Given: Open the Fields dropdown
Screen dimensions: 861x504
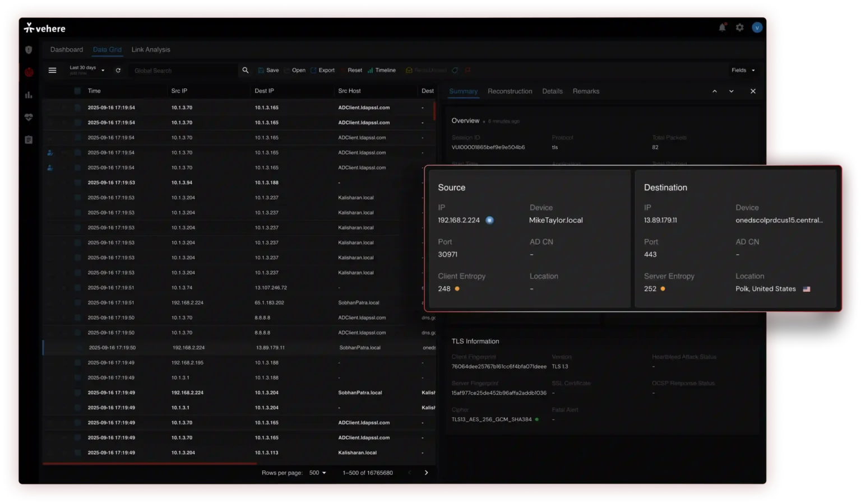Looking at the screenshot, I should point(743,71).
